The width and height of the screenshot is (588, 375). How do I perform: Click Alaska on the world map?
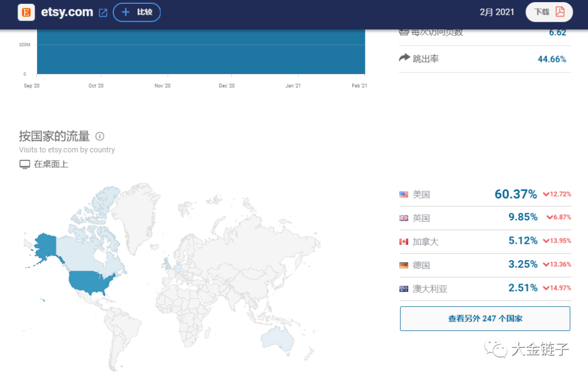coord(46,245)
